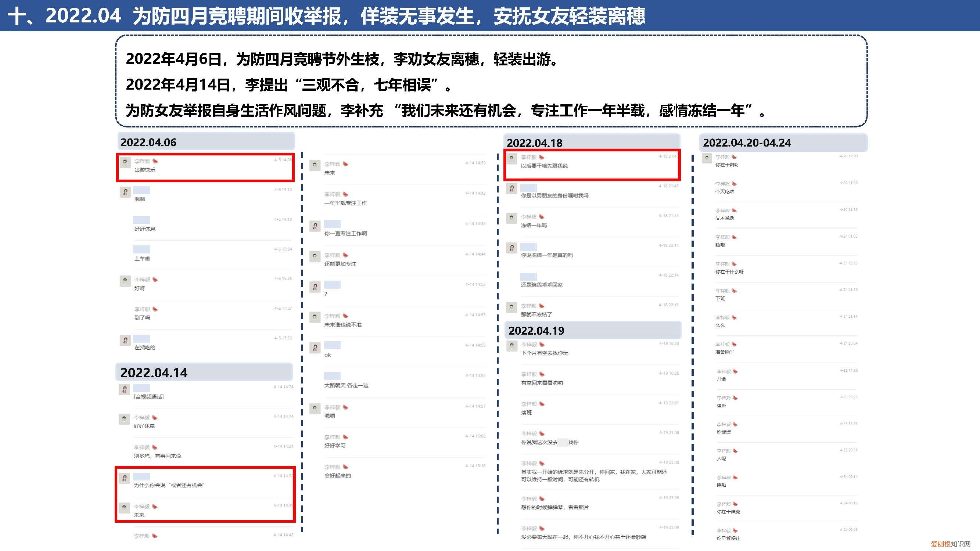
Task: Select the girlfriend's avatar beside 嗯嗯 reply
Action: click(126, 192)
